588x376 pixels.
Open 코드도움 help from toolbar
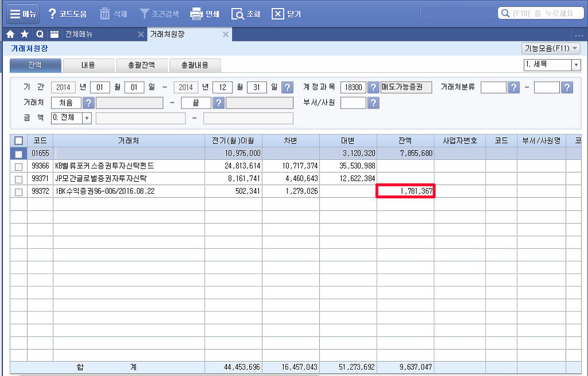pos(68,14)
